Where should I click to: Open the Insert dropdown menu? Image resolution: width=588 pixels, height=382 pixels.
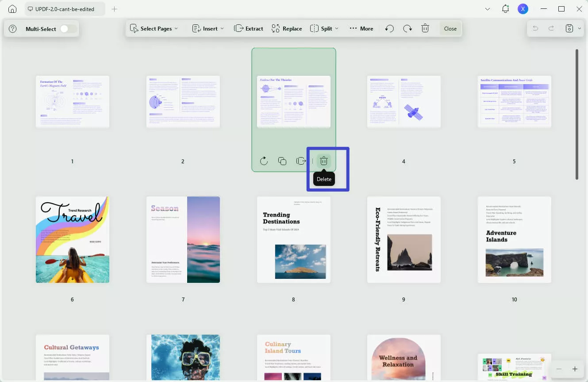208,29
